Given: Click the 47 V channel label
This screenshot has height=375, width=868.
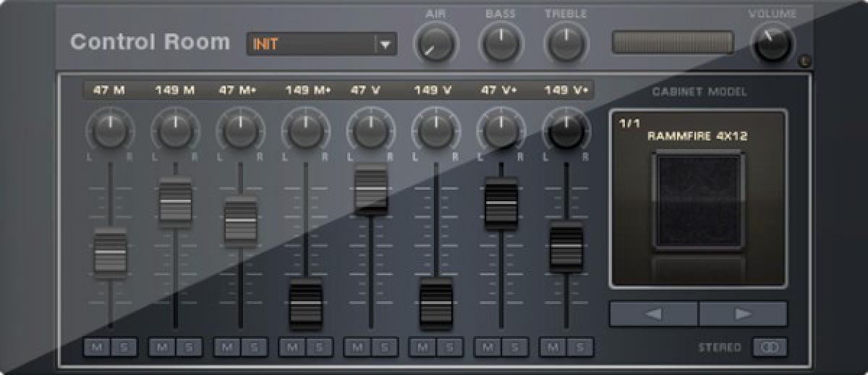Looking at the screenshot, I should coord(365,90).
